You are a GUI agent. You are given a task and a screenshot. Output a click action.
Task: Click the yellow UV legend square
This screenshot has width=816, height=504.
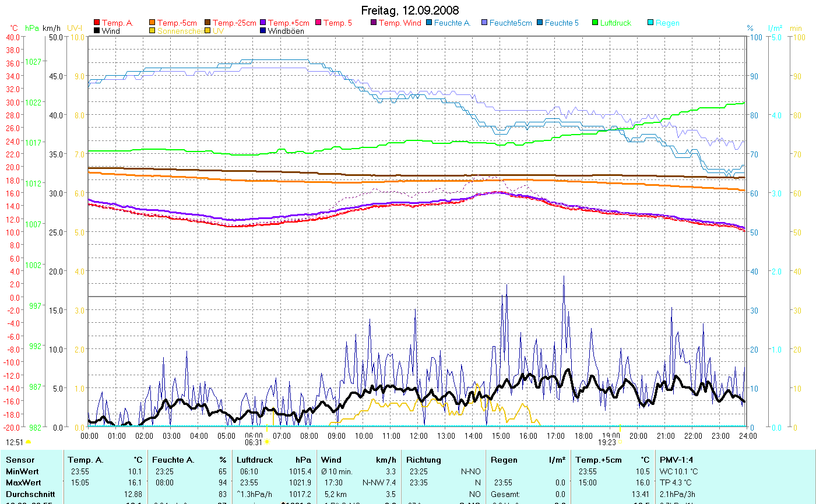click(207, 31)
